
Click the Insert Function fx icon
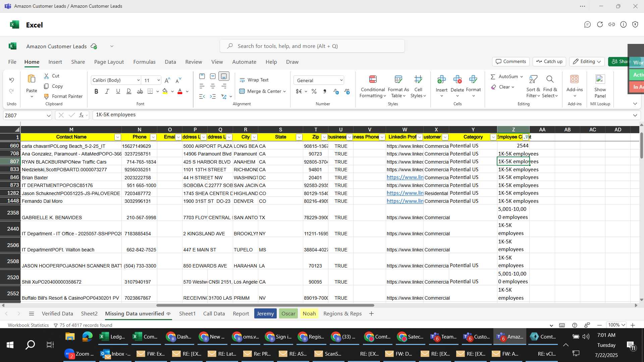[81, 115]
